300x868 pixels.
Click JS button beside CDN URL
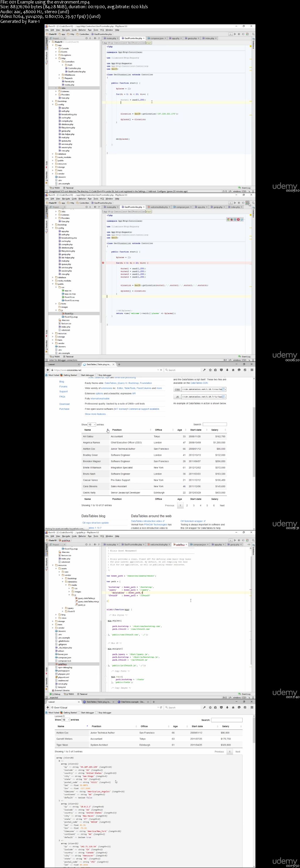click(177, 397)
